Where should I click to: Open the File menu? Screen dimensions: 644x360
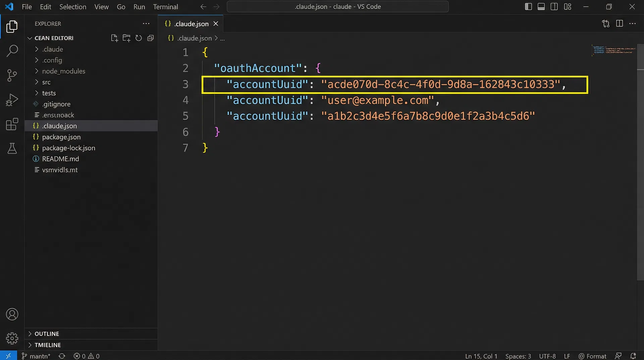(x=27, y=7)
